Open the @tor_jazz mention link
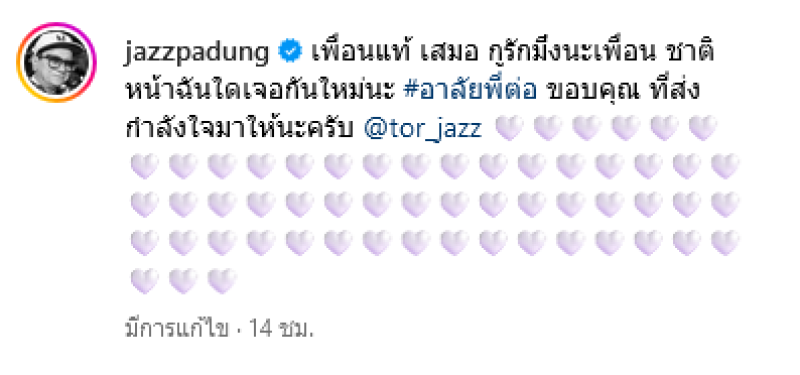Image resolution: width=800 pixels, height=375 pixels. [x=423, y=129]
